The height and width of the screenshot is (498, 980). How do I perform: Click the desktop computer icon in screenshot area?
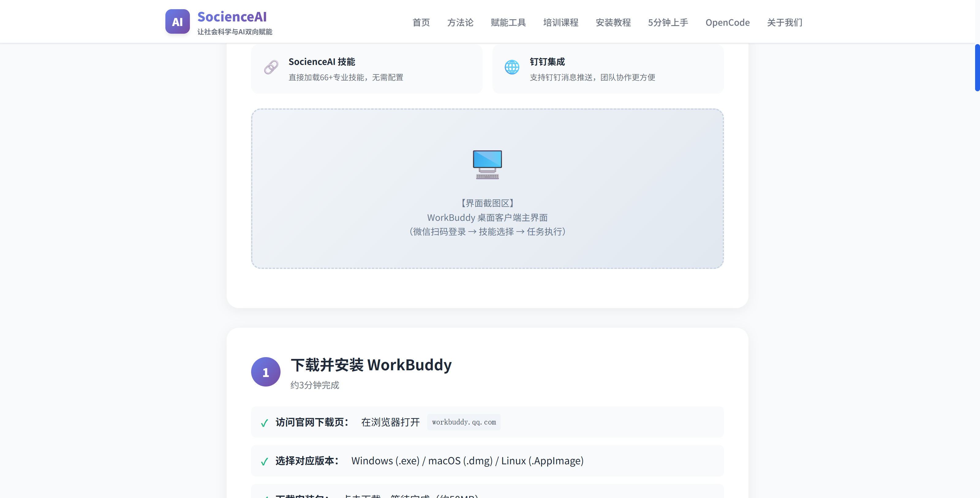487,164
